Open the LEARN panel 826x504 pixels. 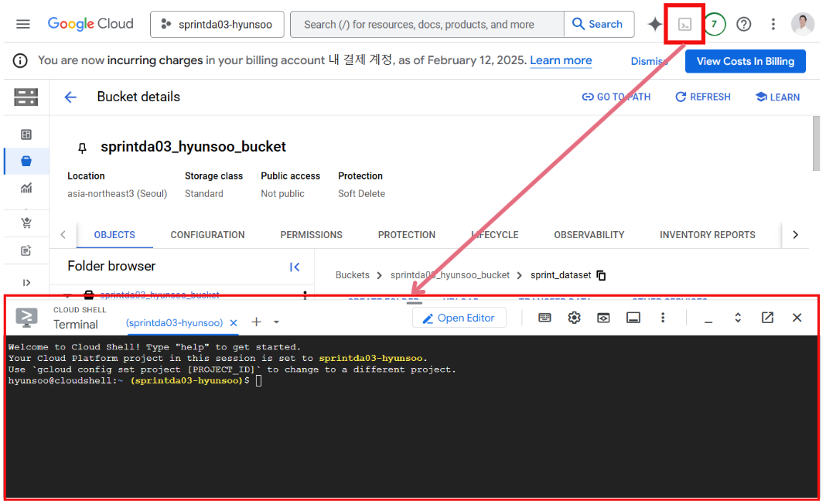pyautogui.click(x=777, y=97)
